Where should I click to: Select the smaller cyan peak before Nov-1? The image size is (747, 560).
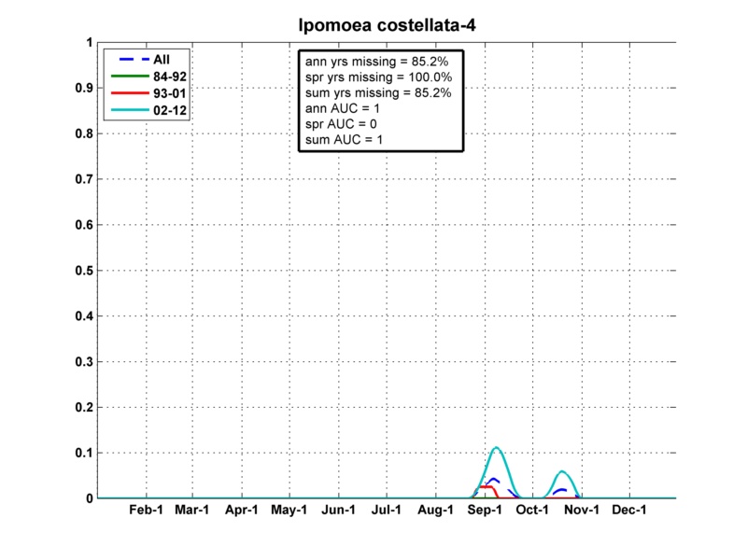click(561, 472)
